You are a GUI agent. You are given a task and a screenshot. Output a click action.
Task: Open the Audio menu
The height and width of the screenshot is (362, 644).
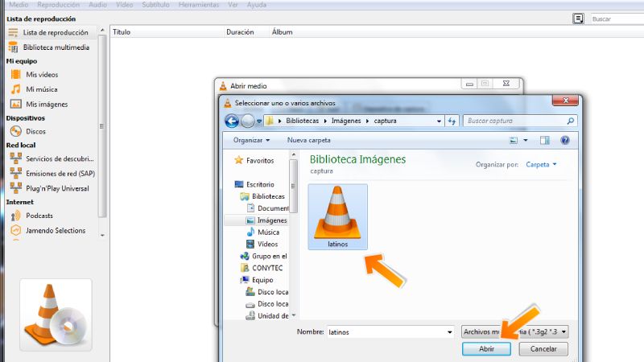point(97,5)
